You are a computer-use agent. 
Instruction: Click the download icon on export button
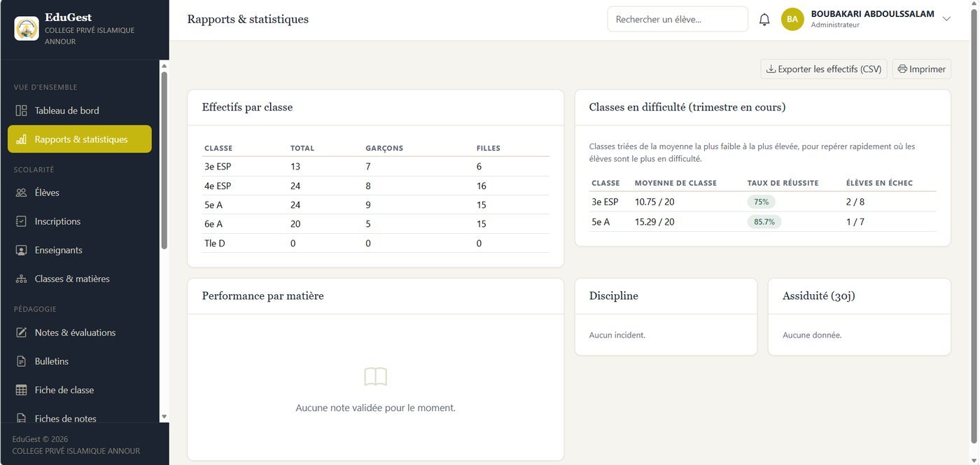[771, 69]
